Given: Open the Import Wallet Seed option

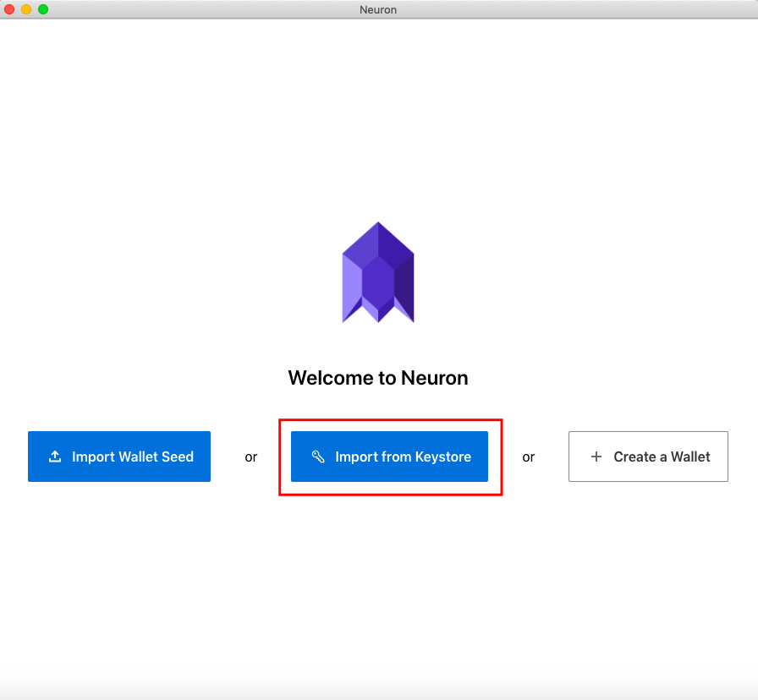Looking at the screenshot, I should coord(119,457).
